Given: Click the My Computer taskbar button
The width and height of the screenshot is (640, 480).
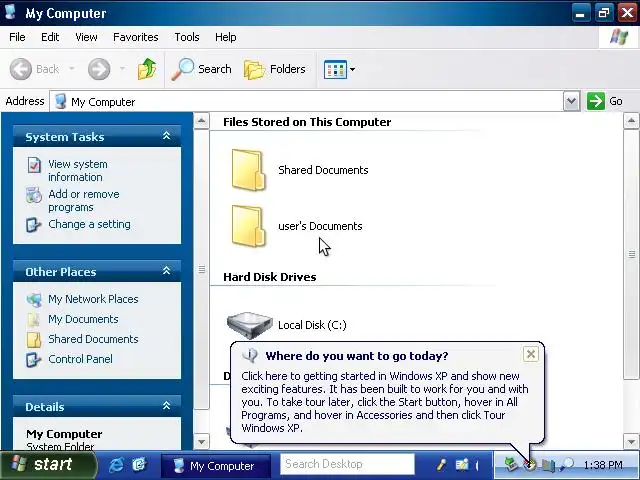Looking at the screenshot, I should point(216,466).
